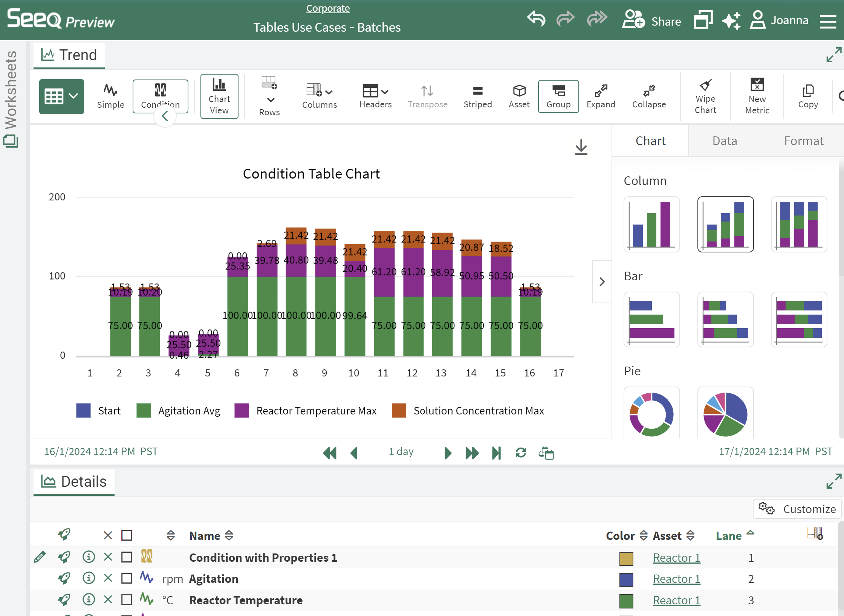
Task: Click the Collapse toolbar icon
Action: (649, 96)
